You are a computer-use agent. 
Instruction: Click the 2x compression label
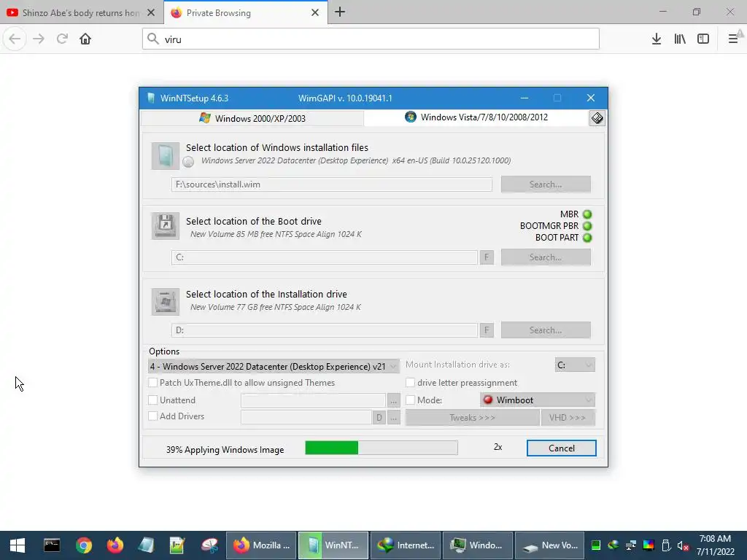tap(498, 447)
